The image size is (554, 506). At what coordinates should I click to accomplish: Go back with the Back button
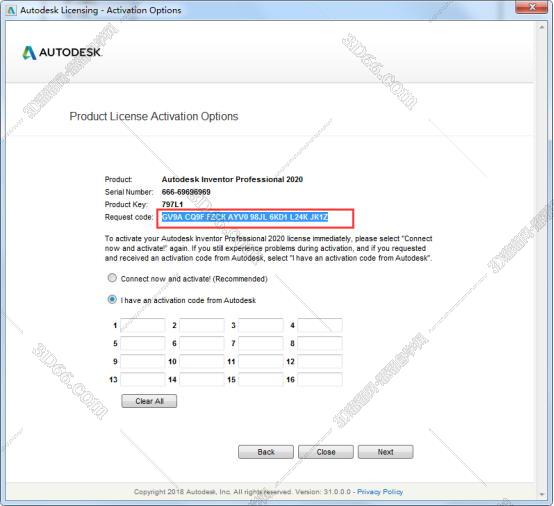point(266,452)
